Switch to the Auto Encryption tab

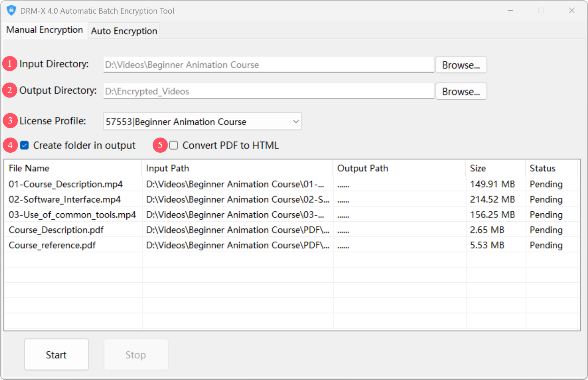[124, 30]
